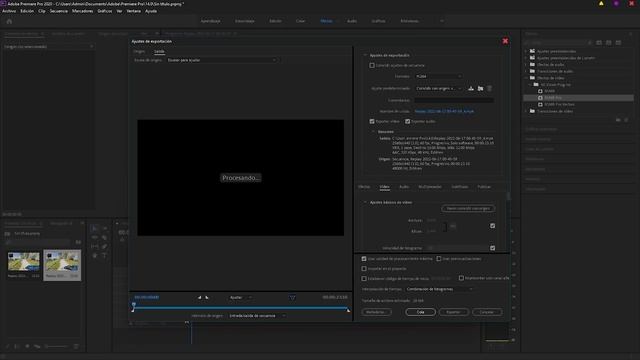Viewport: 640px width, 360px height.
Task: Open the 'Escala de origen' dropdown
Action: 222,60
